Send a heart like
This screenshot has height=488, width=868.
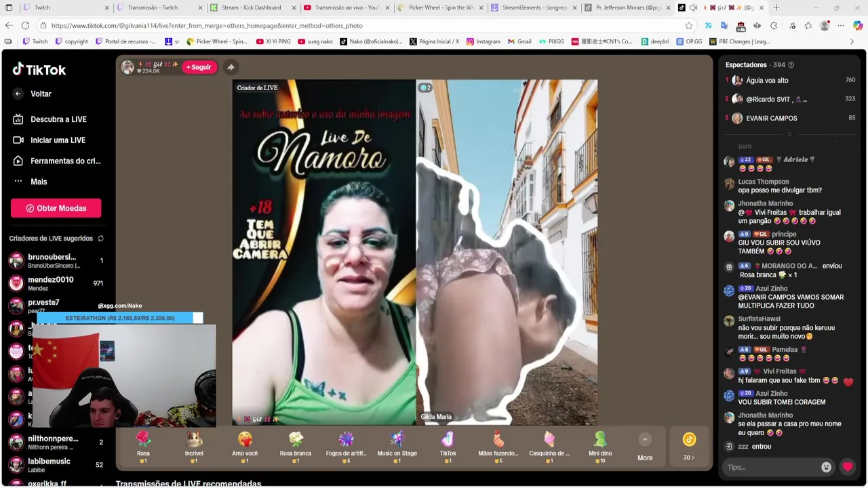click(848, 467)
